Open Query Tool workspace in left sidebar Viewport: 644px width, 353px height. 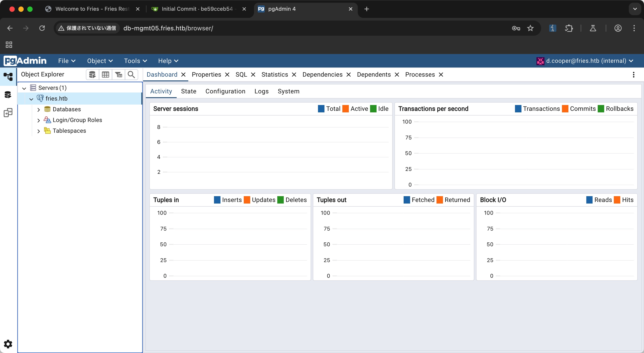[x=8, y=95]
